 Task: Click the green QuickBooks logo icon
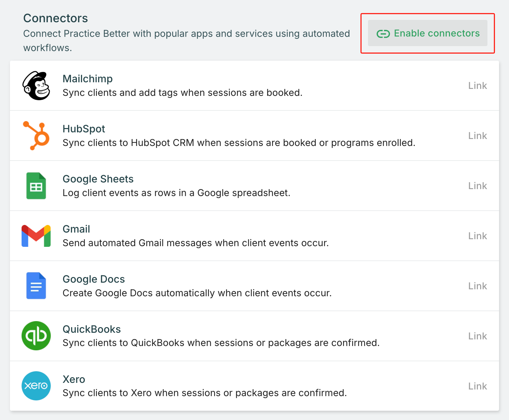[x=36, y=336]
